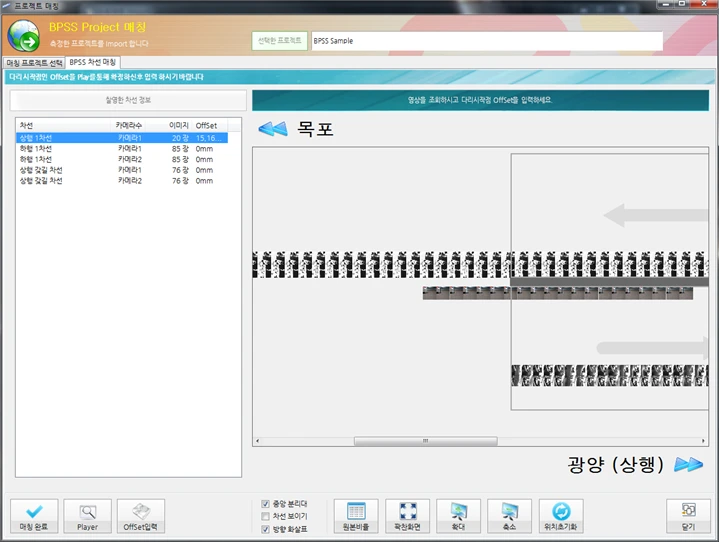719x542 pixels.
Task: Reset position with 위치초기화
Action: [561, 516]
